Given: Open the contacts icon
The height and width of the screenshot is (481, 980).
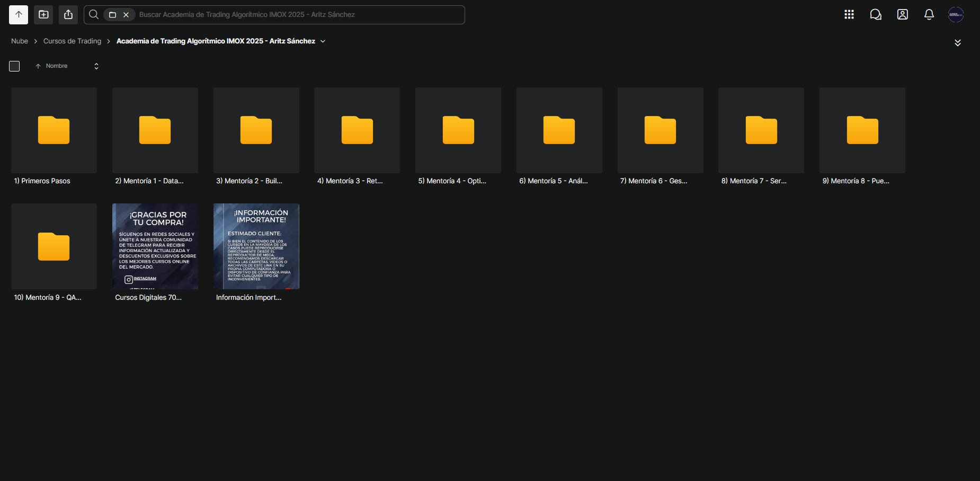Looking at the screenshot, I should [903, 15].
